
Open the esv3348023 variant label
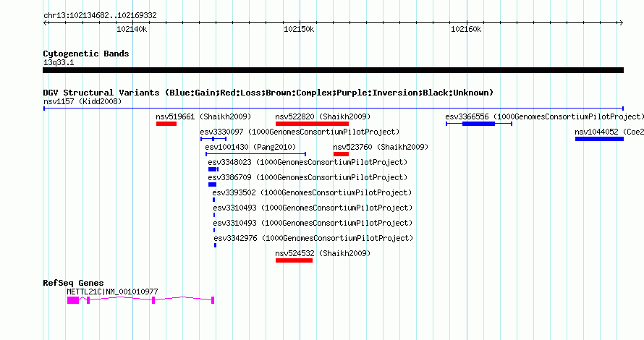(308, 162)
